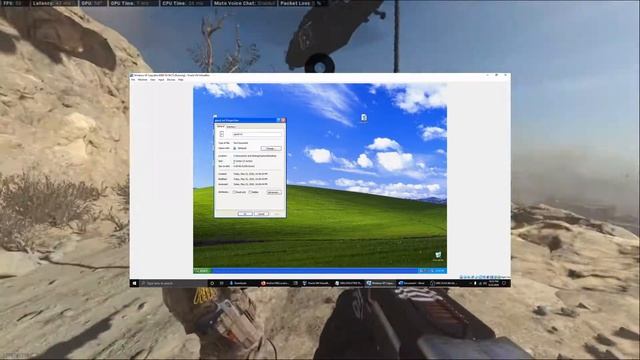
Task: Click the file type icon in Properties dialog
Action: 222,134
